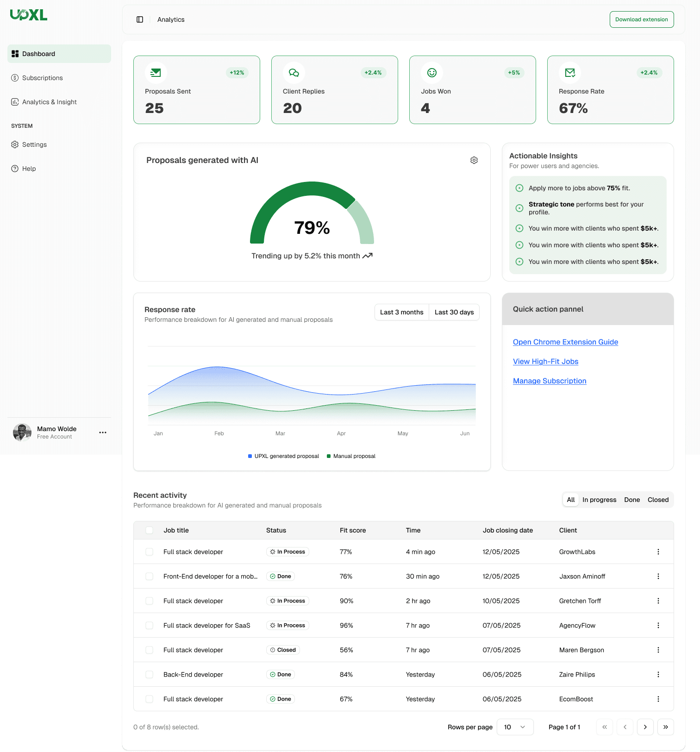This screenshot has height=752, width=700.
Task: Go to the next page arrow
Action: [x=645, y=727]
